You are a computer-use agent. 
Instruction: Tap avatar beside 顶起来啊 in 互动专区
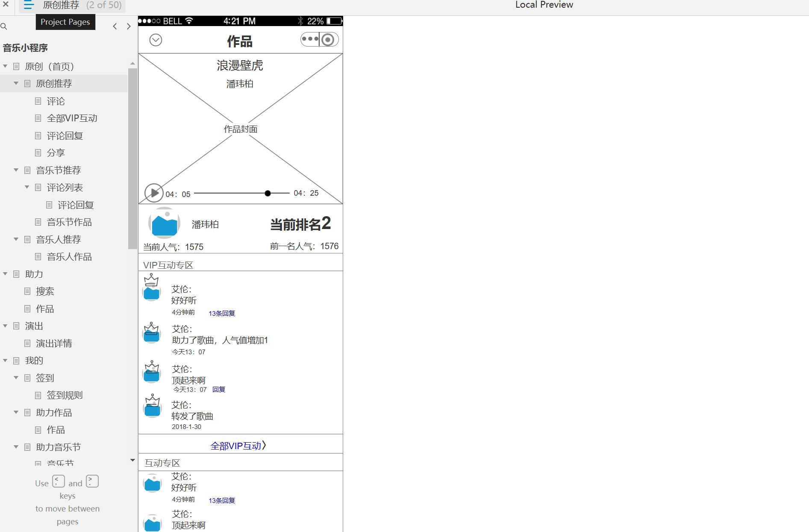[152, 523]
